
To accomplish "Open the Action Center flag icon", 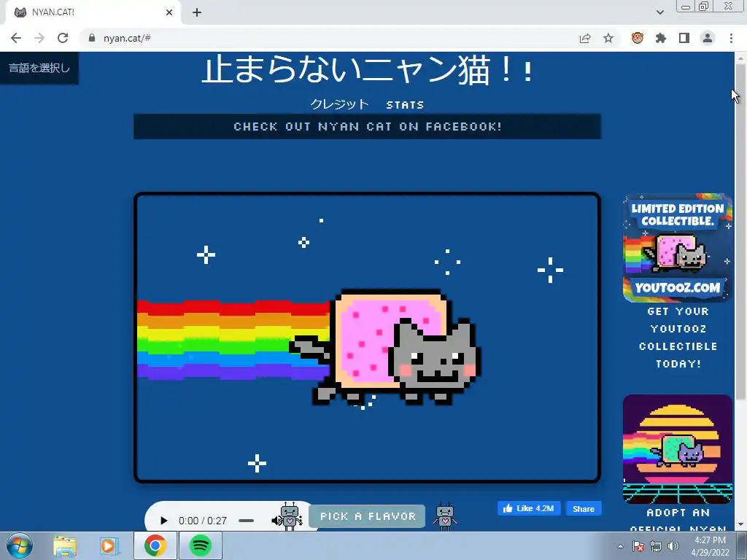I will [x=638, y=547].
